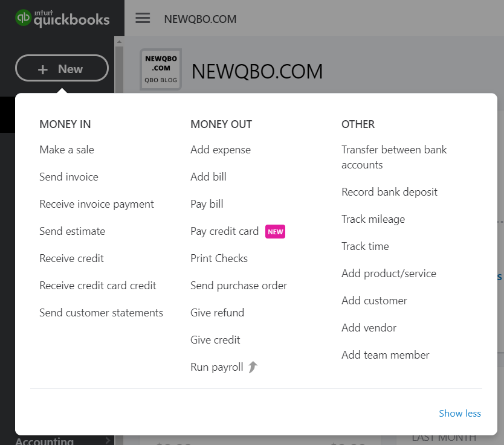Select Send purchase order
504x445 pixels.
[x=239, y=286]
